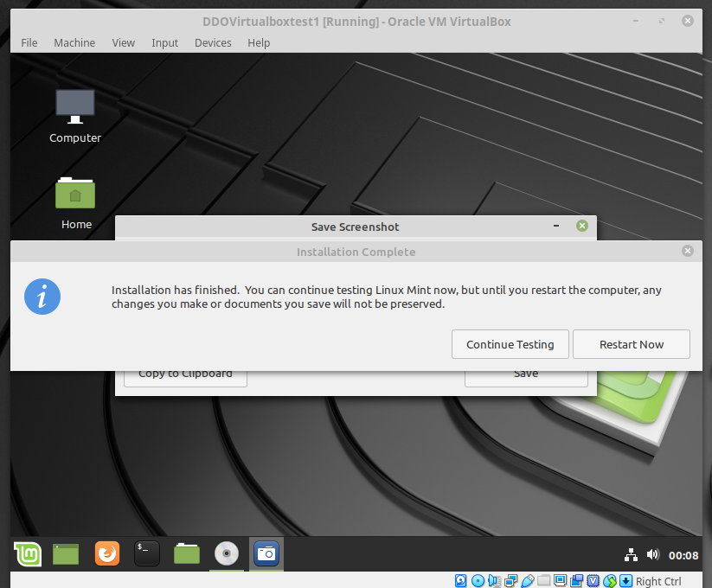The height and width of the screenshot is (588, 712).
Task: Open the Terminal from the panel
Action: click(147, 554)
